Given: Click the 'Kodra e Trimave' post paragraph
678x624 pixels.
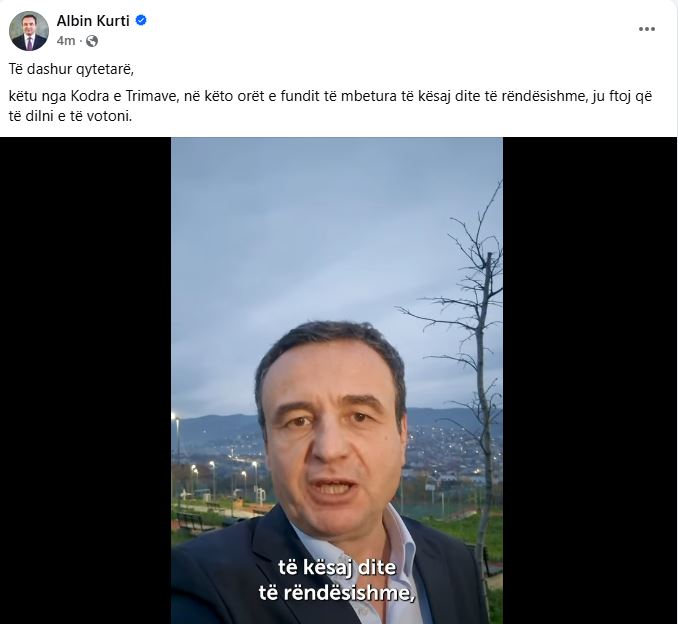Looking at the screenshot, I should [x=330, y=106].
